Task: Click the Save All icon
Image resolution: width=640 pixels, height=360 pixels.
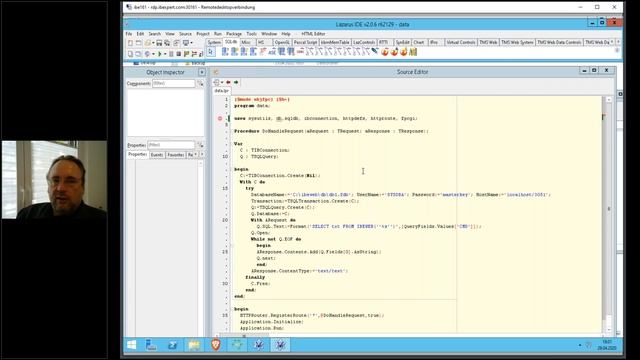Action: tap(167, 42)
